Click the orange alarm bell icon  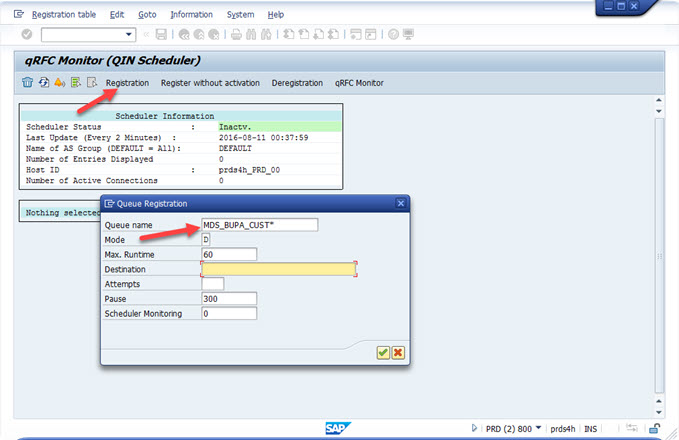(x=60, y=82)
